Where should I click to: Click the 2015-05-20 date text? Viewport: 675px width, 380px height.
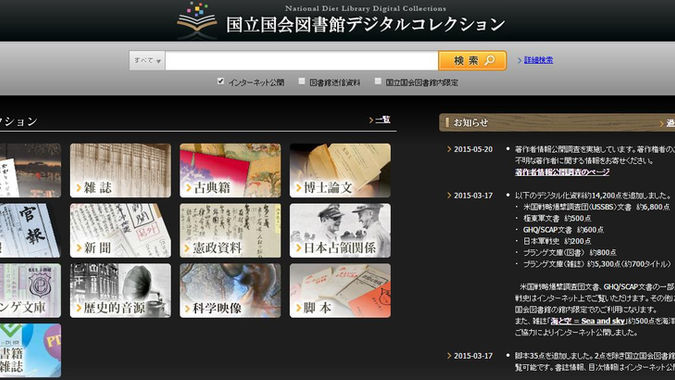[x=473, y=149]
